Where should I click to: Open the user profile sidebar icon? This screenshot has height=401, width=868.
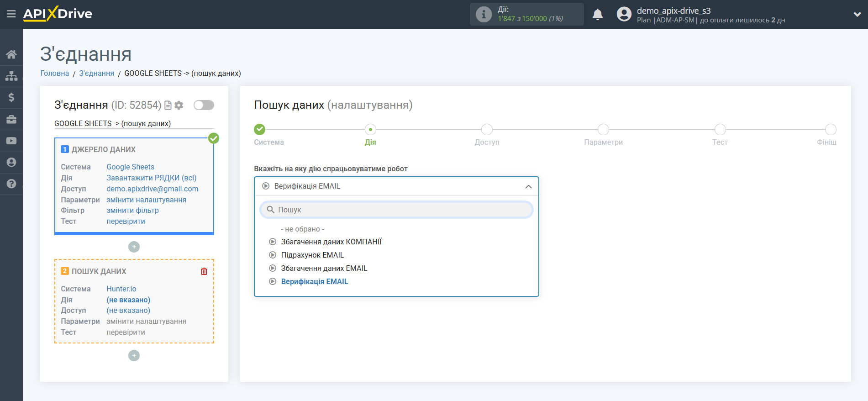click(x=11, y=162)
